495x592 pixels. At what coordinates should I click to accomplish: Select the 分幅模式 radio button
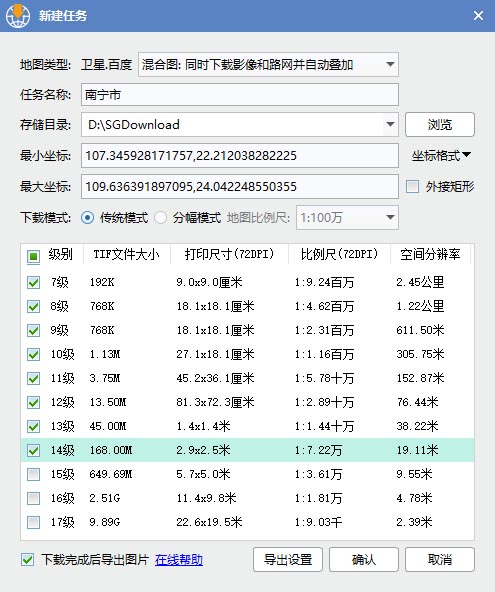point(160,217)
